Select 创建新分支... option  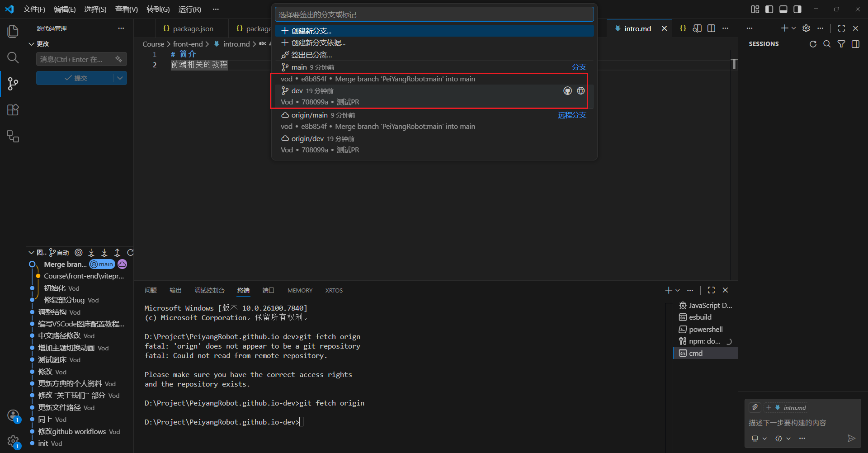pos(434,31)
